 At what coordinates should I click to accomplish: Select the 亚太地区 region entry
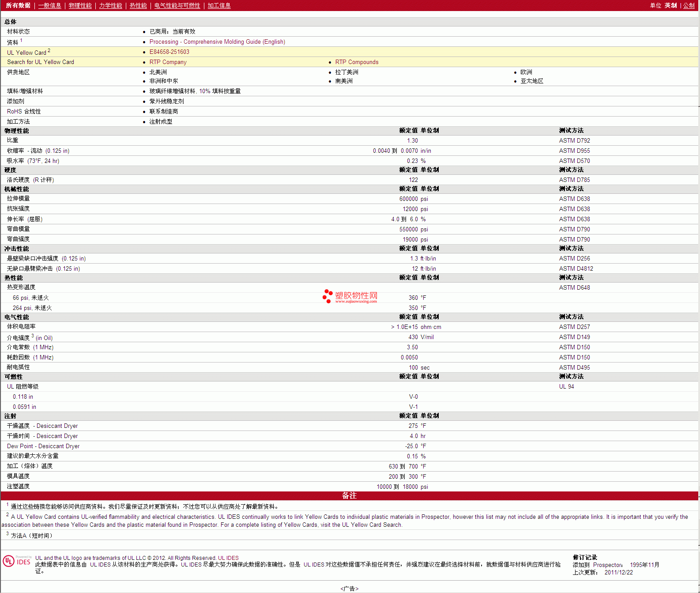pyautogui.click(x=532, y=81)
